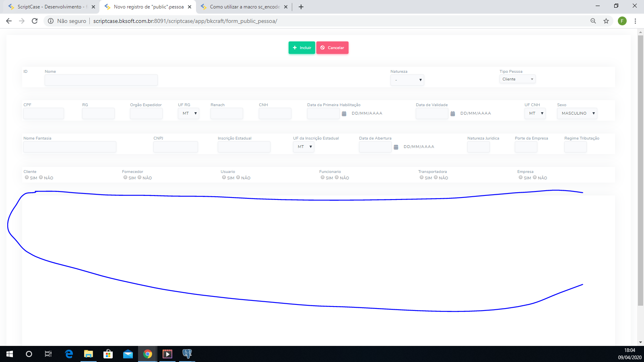Click the red Cancelar button
Screen dimensions: 644x362
(332, 47)
